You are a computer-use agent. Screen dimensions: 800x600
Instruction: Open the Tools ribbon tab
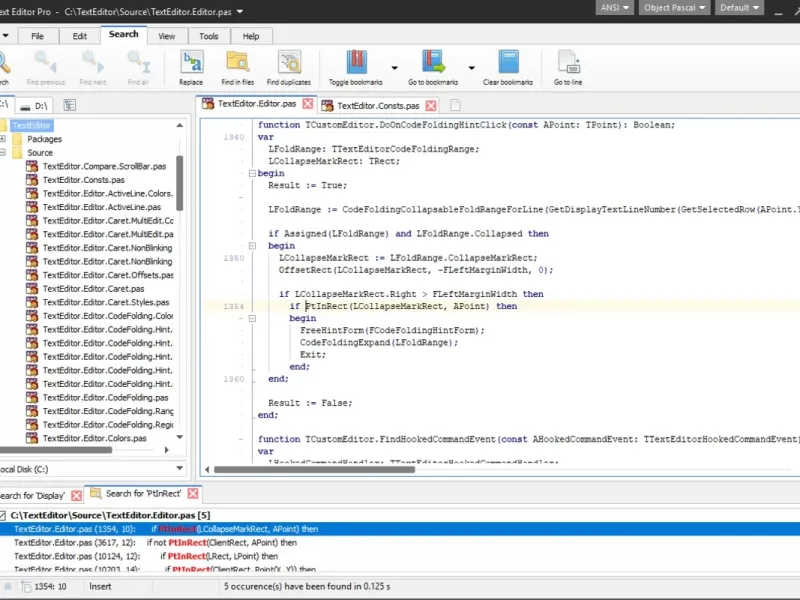pos(209,36)
